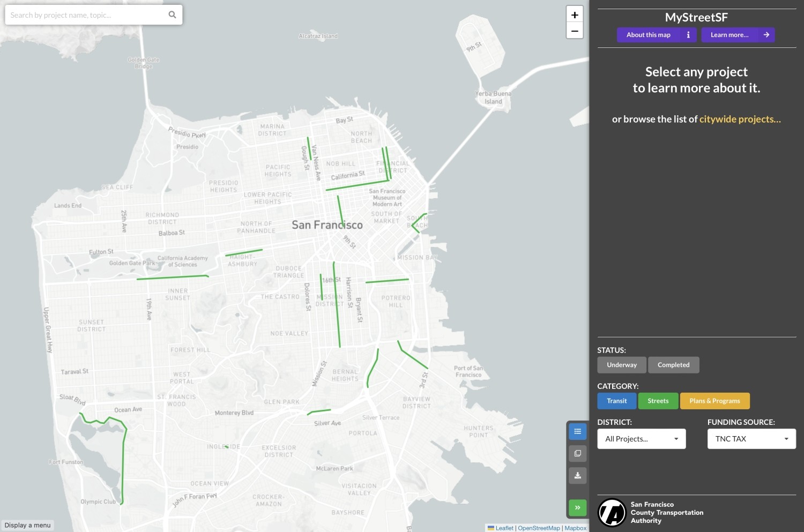
Task: Toggle the Transit category filter
Action: pyautogui.click(x=617, y=401)
